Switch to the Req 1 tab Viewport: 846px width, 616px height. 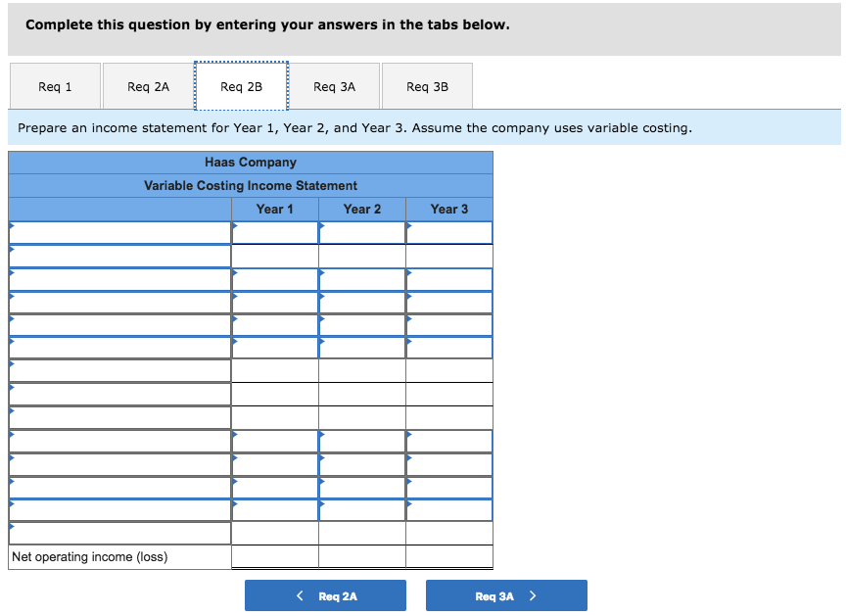tap(55, 86)
